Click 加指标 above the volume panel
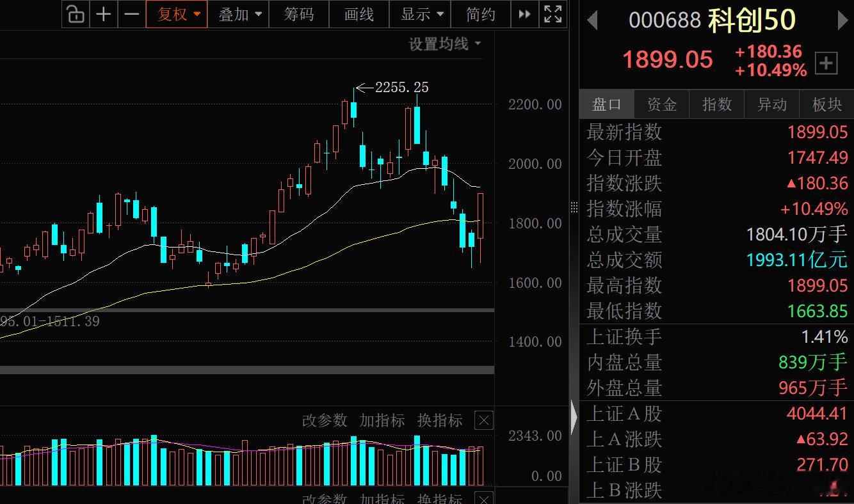 pyautogui.click(x=382, y=420)
